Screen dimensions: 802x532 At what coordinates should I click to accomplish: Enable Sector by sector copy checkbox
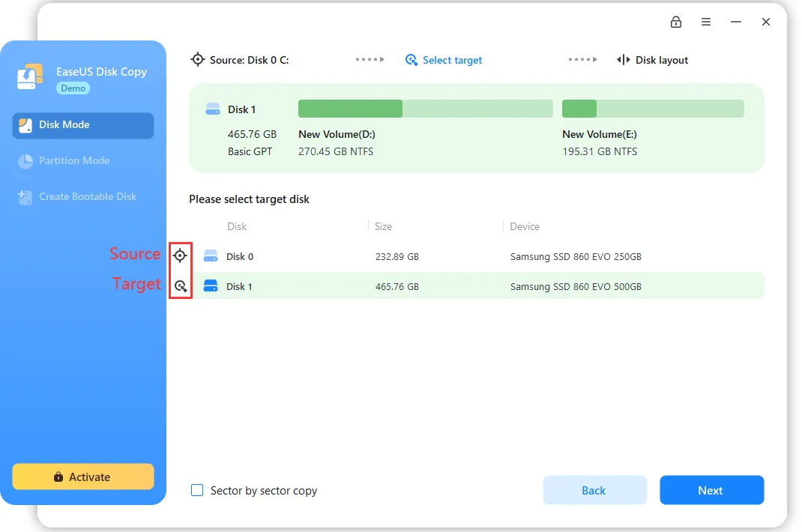[197, 490]
